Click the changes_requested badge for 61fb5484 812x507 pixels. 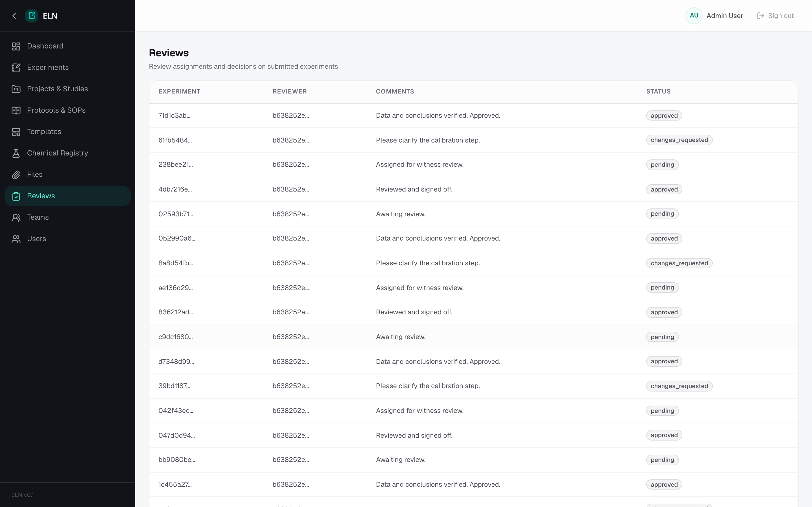[679, 140]
